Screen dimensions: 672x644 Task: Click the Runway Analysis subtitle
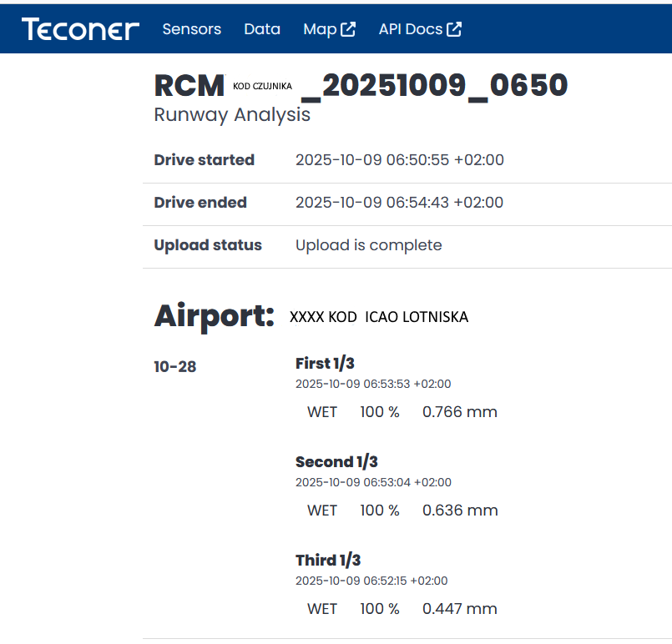[232, 115]
